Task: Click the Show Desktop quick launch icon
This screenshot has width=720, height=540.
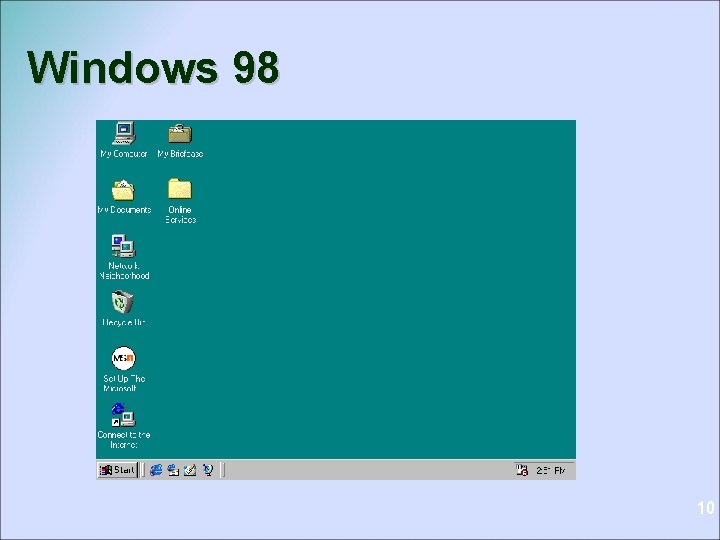Action: [x=190, y=470]
